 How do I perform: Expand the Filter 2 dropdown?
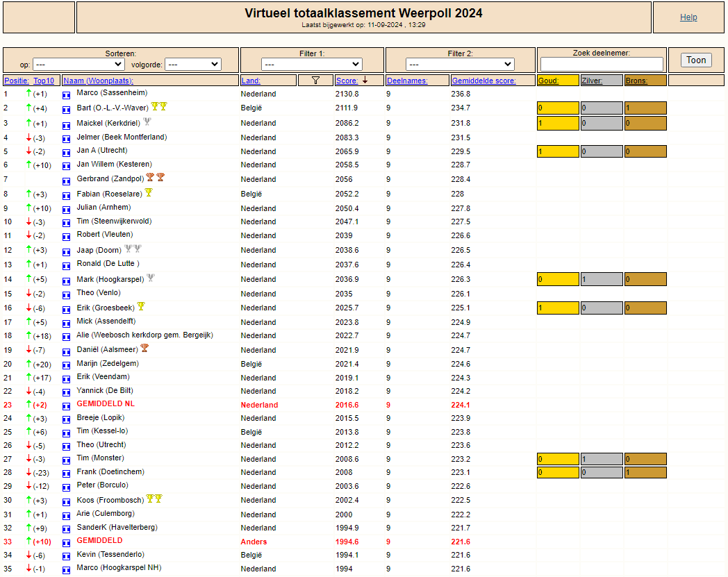pos(460,64)
